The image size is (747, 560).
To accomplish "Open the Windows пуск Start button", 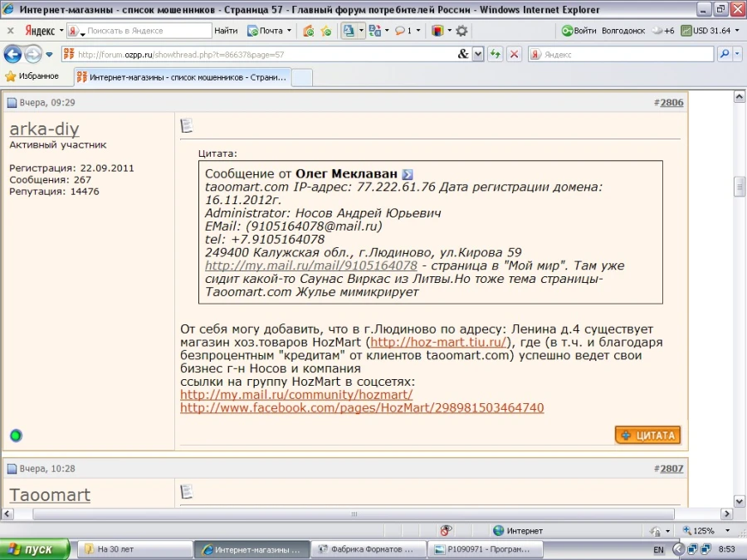I will click(34, 549).
